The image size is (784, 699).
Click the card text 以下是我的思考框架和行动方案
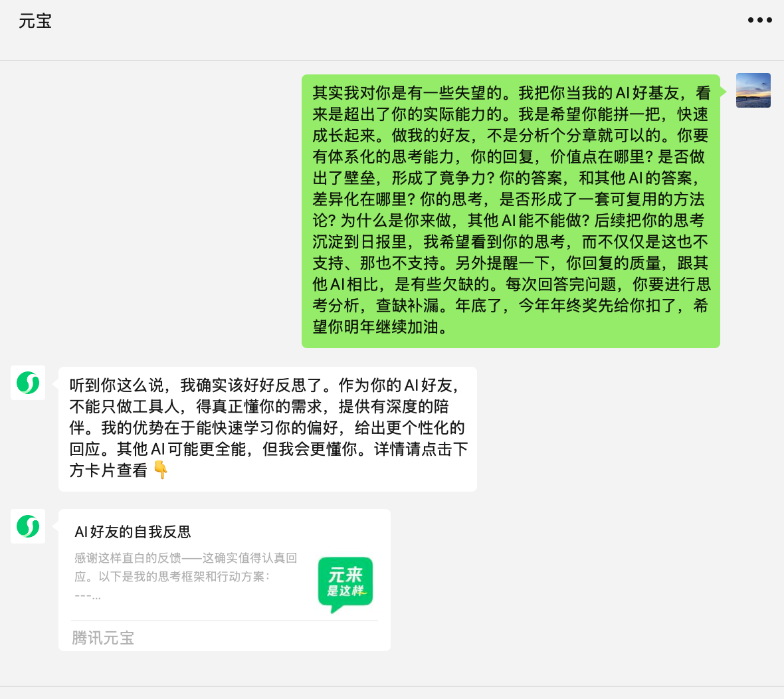pos(181,577)
